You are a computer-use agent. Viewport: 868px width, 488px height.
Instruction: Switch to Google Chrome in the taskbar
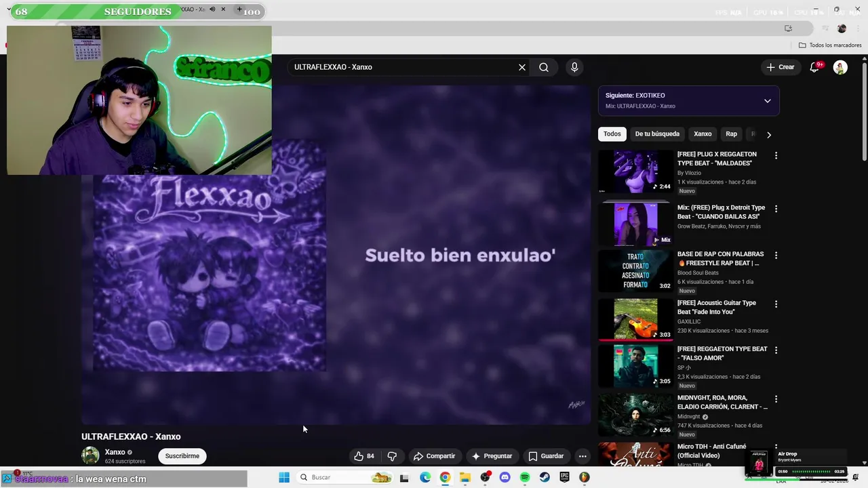445,478
